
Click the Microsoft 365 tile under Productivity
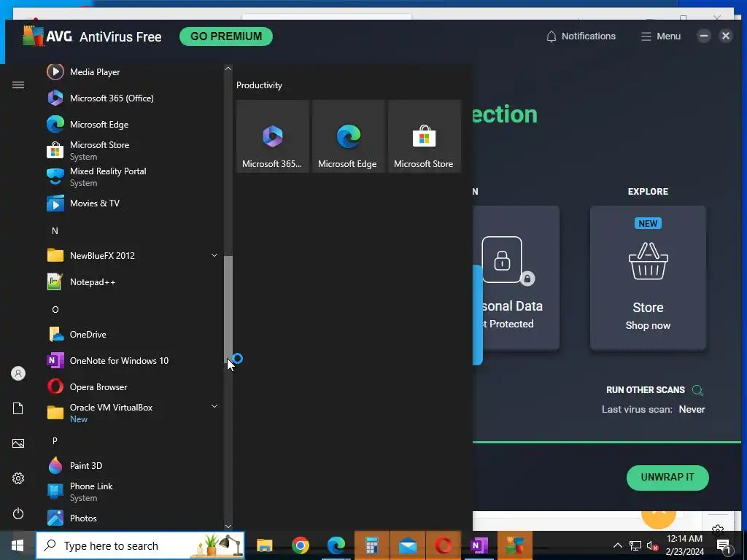[273, 136]
